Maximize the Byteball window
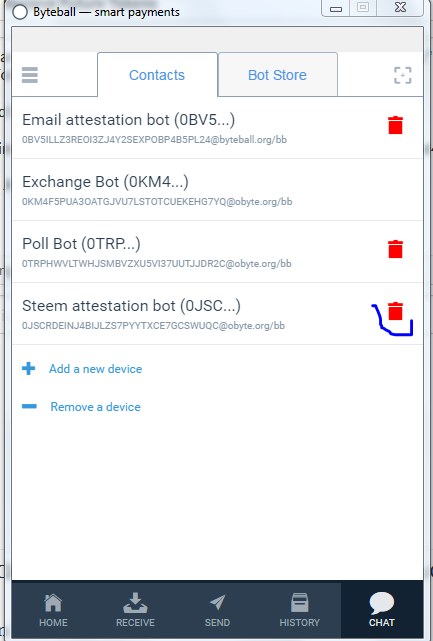 363,7
